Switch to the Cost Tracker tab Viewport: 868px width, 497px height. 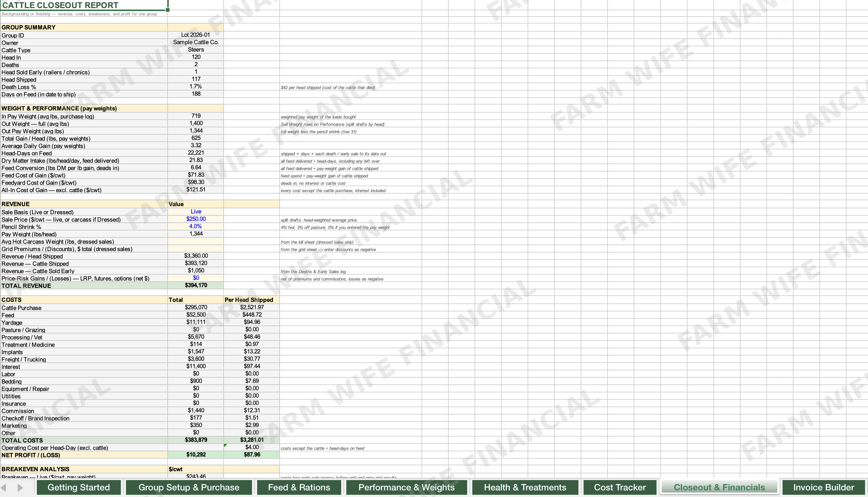620,487
